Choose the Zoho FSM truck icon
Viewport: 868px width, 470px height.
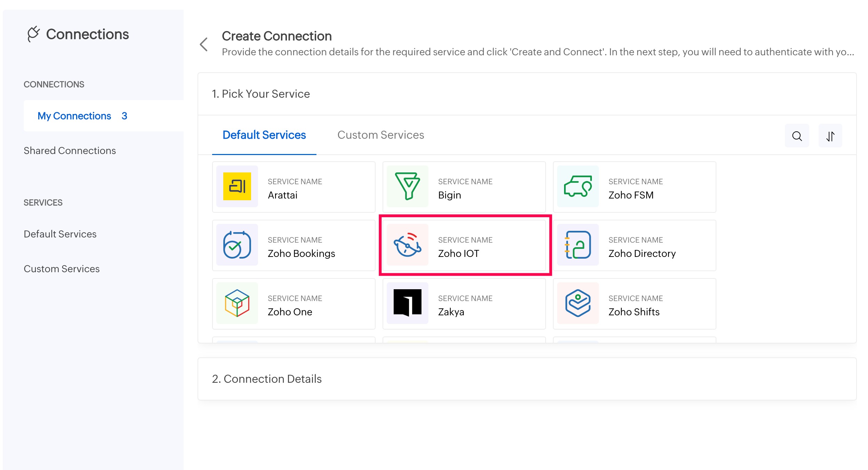coord(578,187)
